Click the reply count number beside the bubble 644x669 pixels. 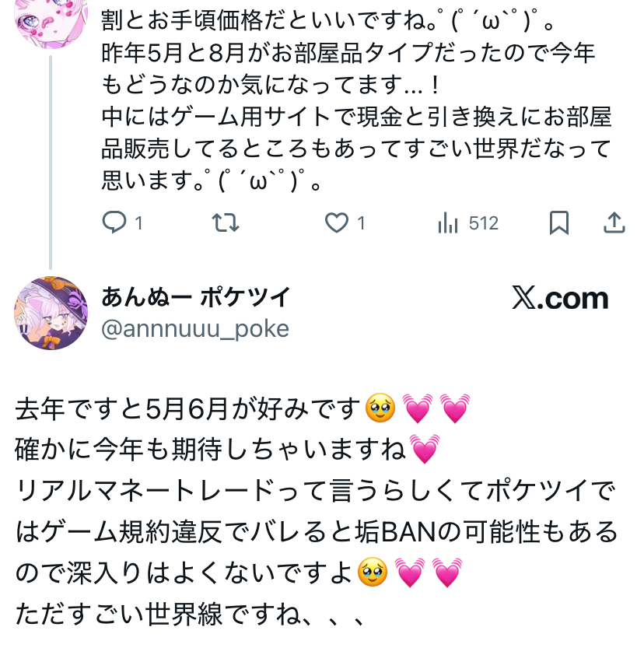click(139, 224)
